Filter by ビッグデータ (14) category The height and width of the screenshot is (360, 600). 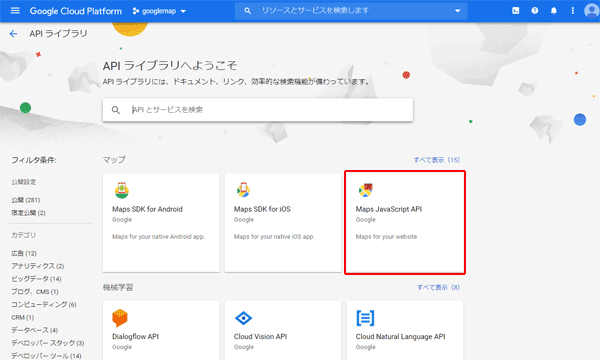[36, 279]
